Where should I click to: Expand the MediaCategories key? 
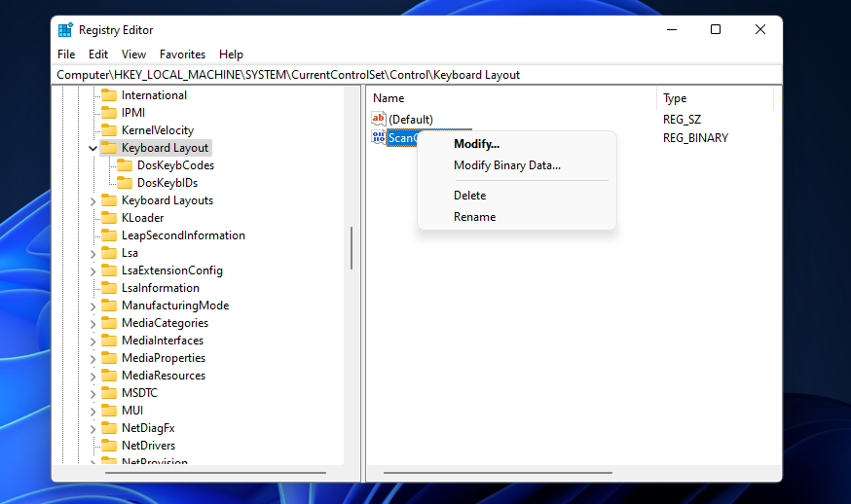92,324
